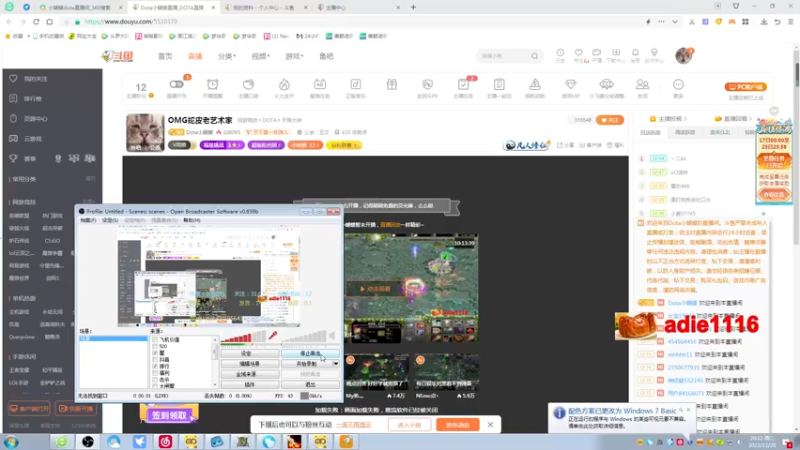Open the 分类 dropdown in site navigation
This screenshot has height=450, width=800.
[x=227, y=56]
